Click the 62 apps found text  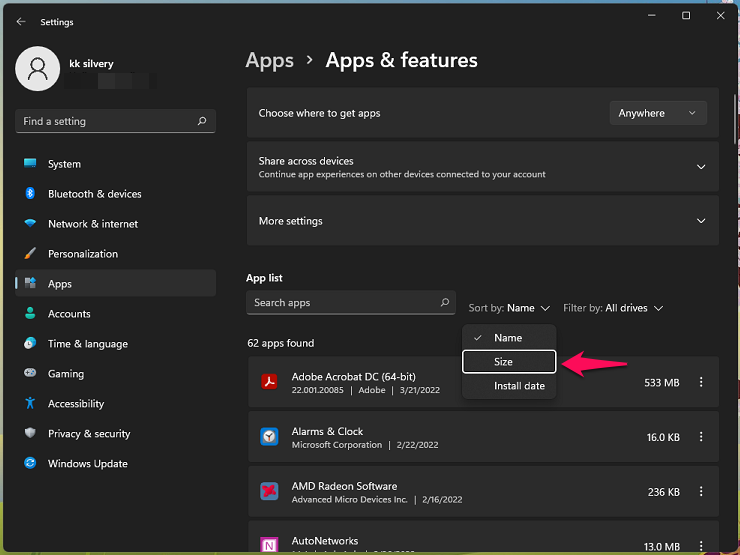coord(281,343)
